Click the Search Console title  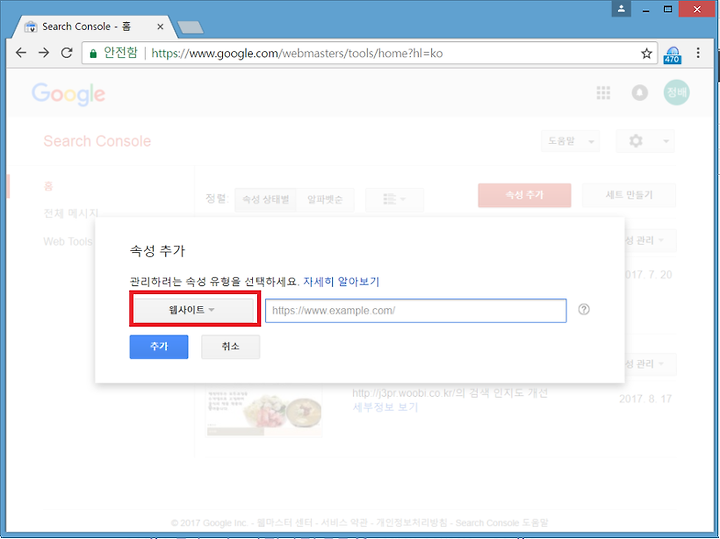(97, 141)
